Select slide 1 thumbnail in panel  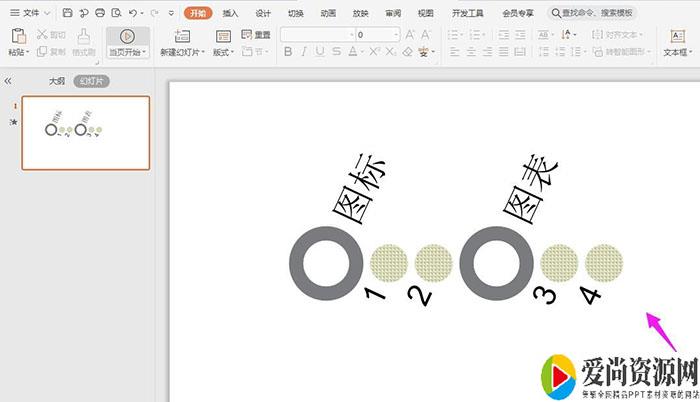coord(85,132)
